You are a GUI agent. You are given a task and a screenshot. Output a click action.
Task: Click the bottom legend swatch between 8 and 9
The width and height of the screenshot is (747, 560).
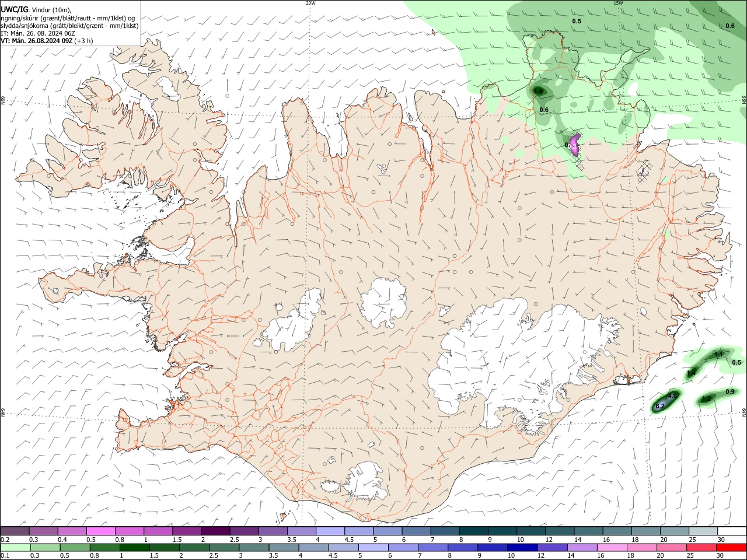[464, 547]
